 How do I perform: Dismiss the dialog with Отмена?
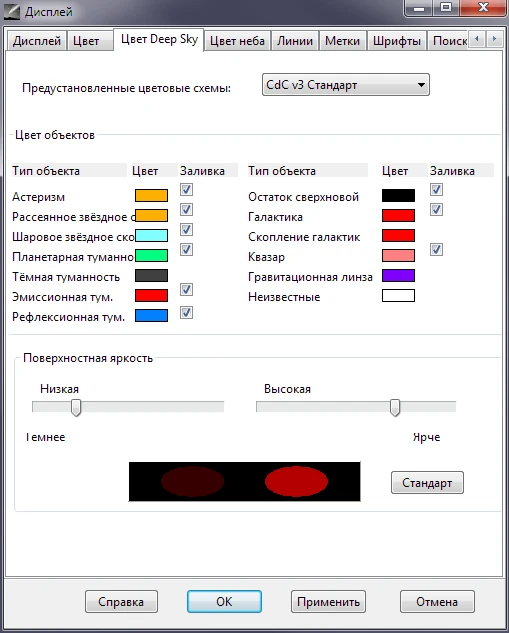tap(437, 602)
